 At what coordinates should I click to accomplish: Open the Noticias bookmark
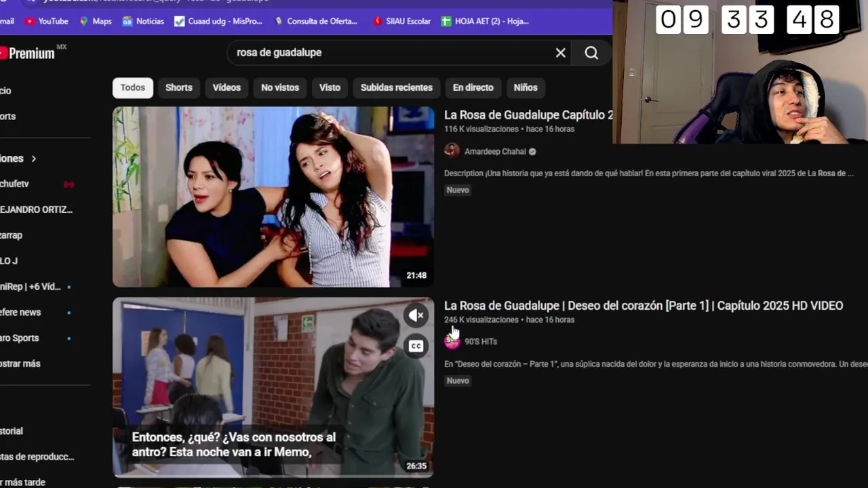point(143,21)
